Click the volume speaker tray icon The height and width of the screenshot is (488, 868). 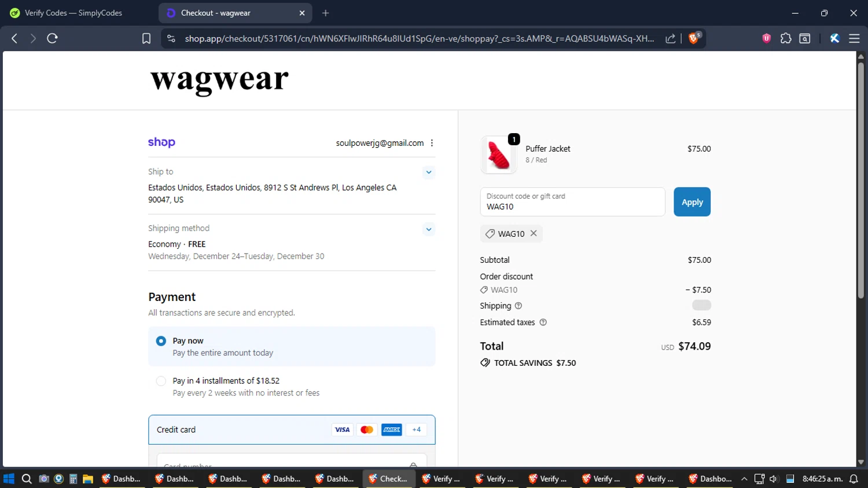pos(774,479)
